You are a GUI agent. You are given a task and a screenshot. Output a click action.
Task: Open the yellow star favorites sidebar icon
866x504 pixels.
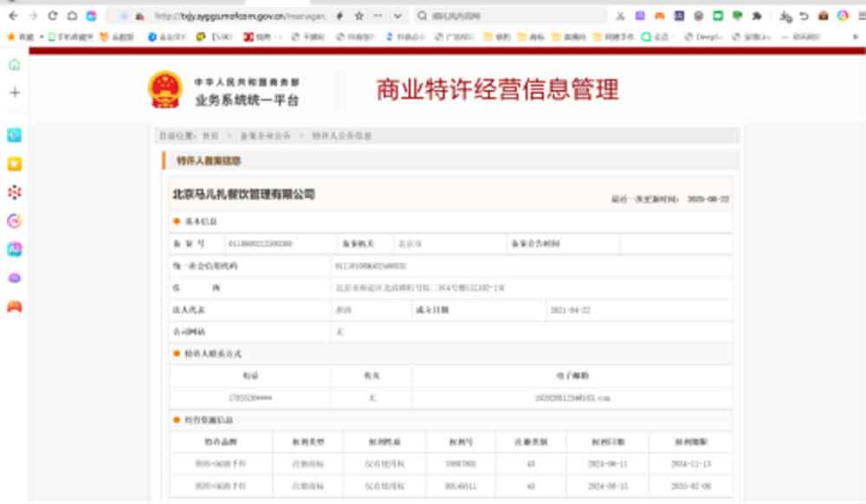click(x=14, y=164)
